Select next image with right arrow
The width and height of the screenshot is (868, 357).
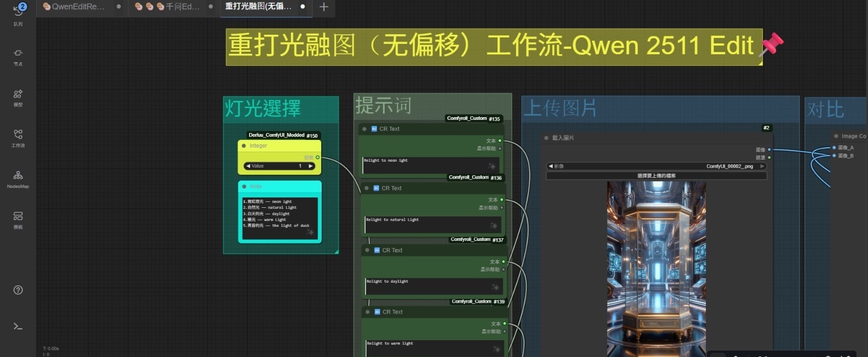(762, 167)
